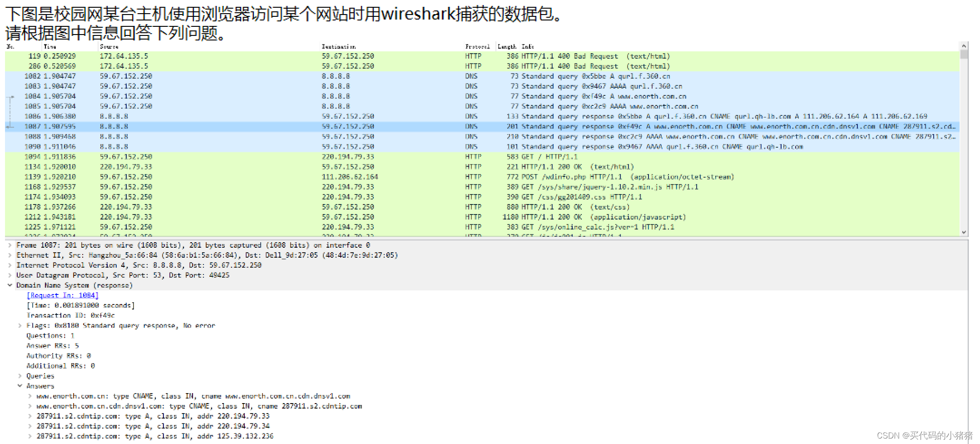This screenshot has width=980, height=444.
Task: Click the Answer RRs: 5 field
Action: 53,345
